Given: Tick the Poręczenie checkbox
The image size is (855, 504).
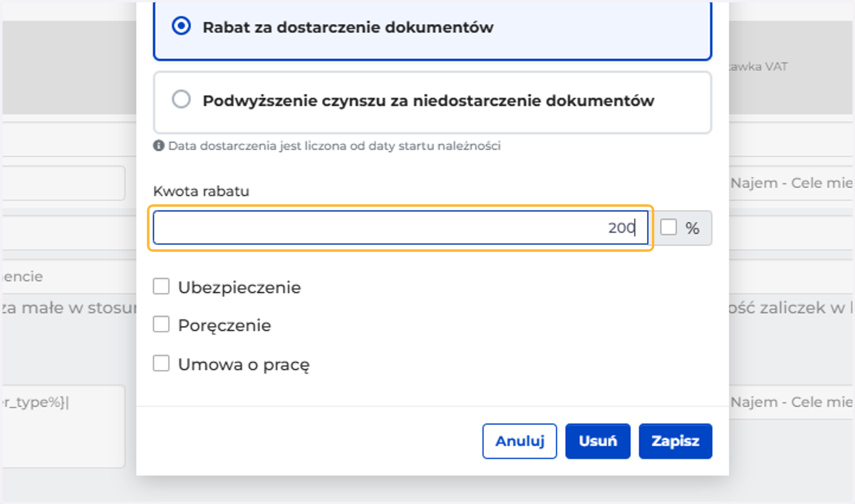Looking at the screenshot, I should 162,325.
